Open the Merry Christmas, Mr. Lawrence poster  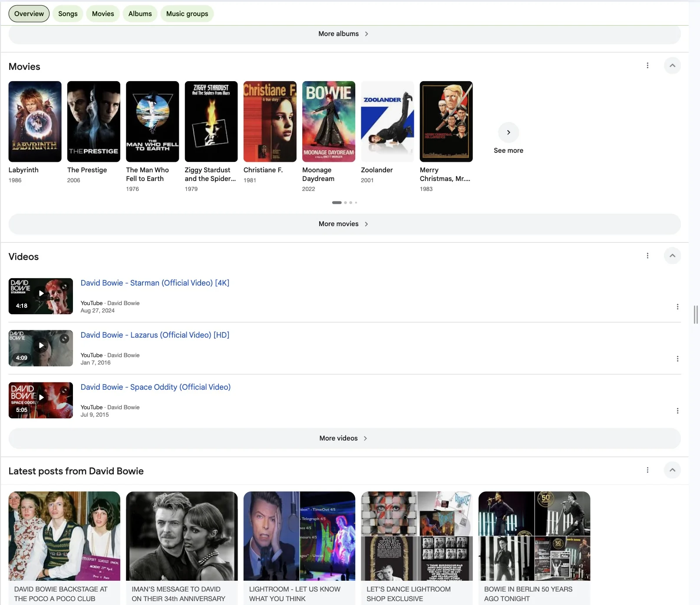446,122
